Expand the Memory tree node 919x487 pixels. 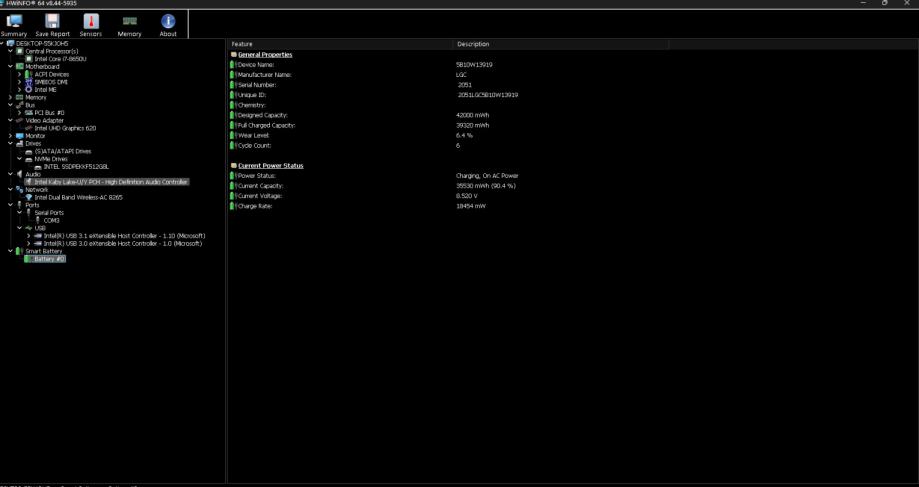(11, 97)
